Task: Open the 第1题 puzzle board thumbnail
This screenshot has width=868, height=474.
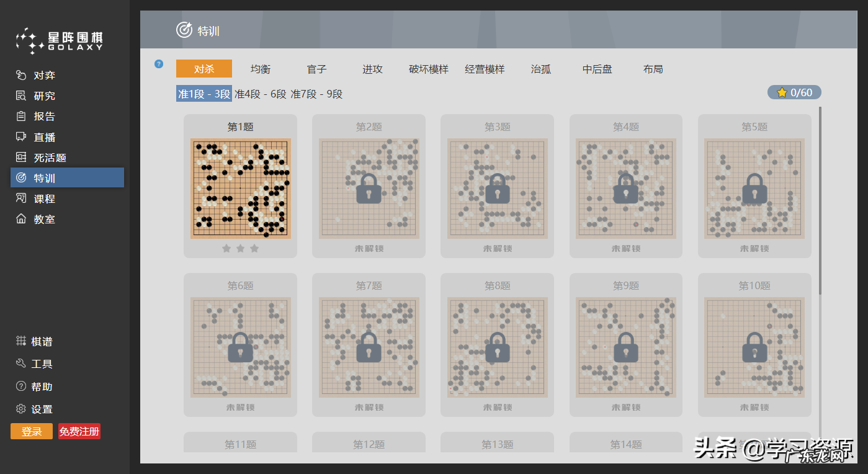Action: pos(240,188)
